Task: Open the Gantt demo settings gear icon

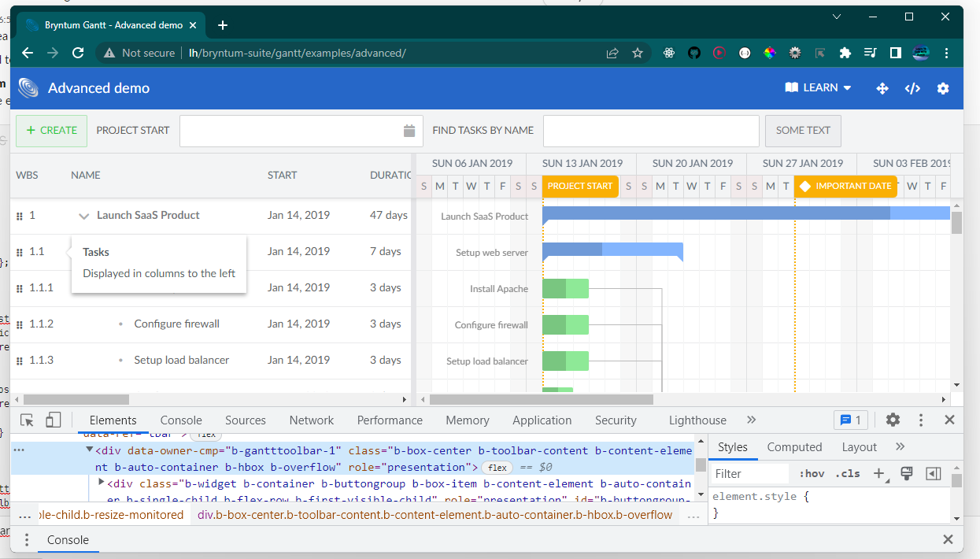Action: point(943,88)
